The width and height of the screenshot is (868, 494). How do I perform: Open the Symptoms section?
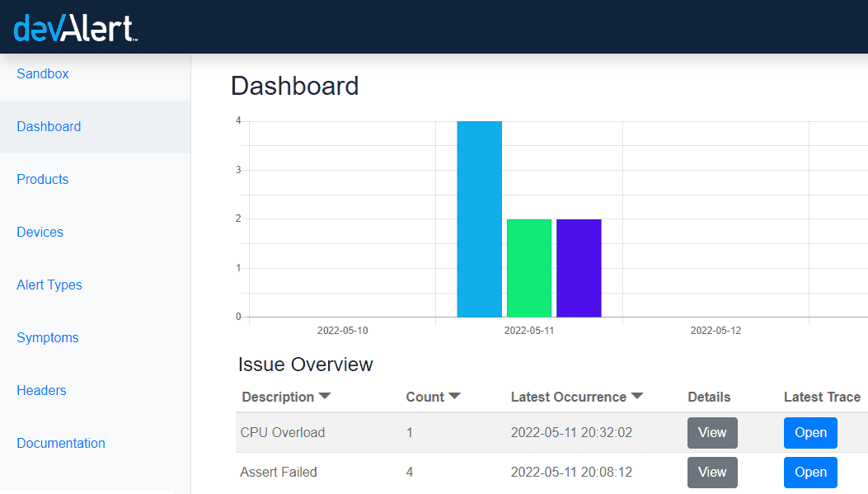coord(47,337)
